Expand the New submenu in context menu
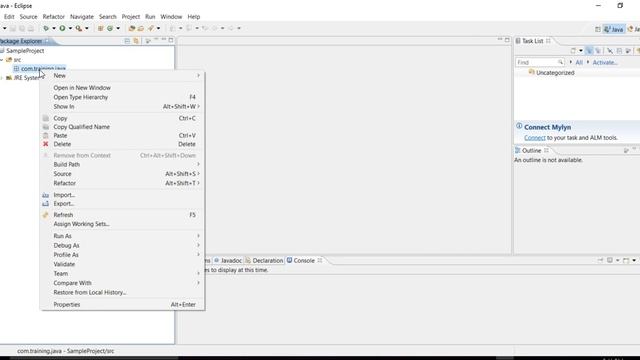 122,76
